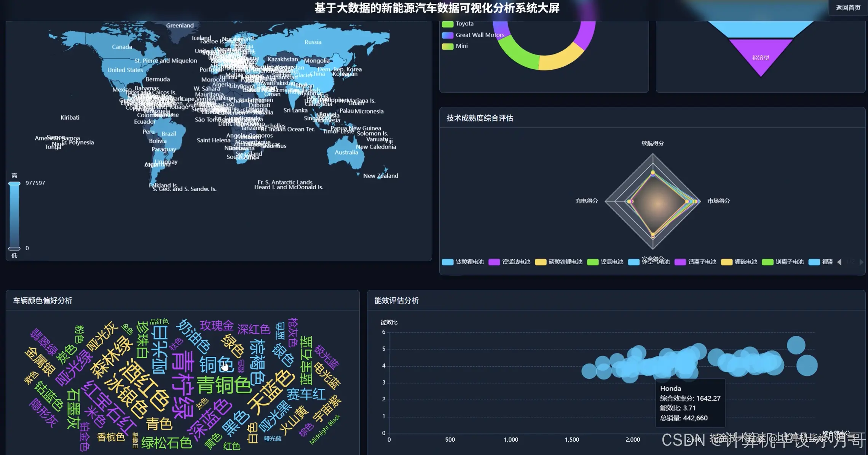The height and width of the screenshot is (455, 868).
Task: Toggle the Toyota legend item
Action: [448, 24]
